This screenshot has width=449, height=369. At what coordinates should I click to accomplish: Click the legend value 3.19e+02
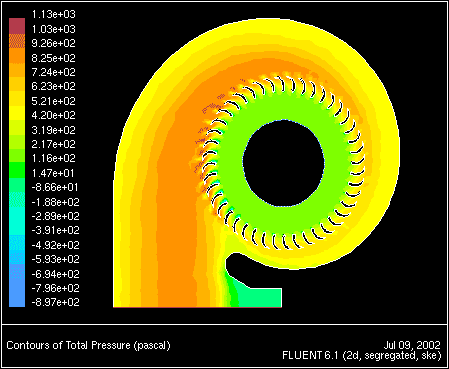pos(53,130)
